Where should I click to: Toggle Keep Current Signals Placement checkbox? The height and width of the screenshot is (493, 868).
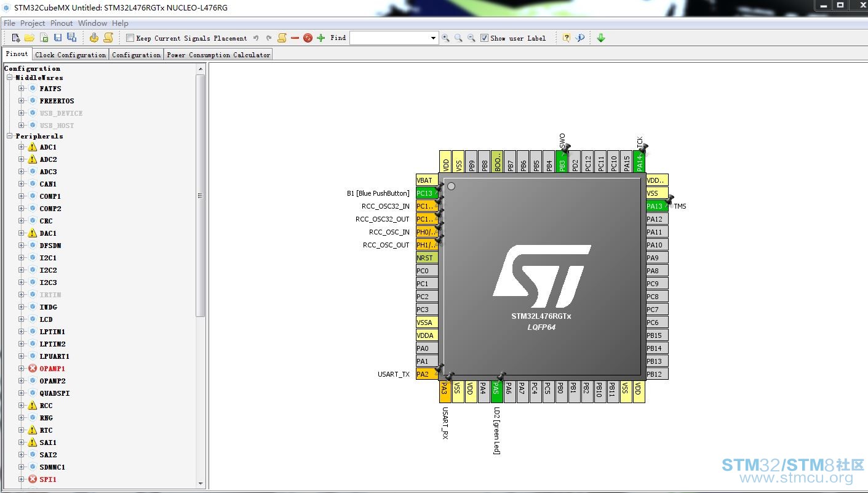point(130,38)
